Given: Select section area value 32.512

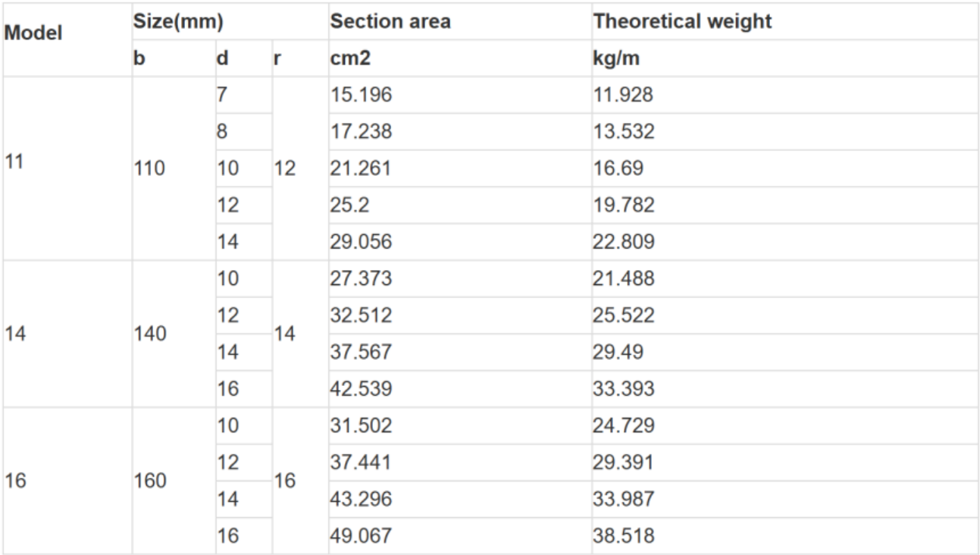Looking at the screenshot, I should click(x=361, y=315).
